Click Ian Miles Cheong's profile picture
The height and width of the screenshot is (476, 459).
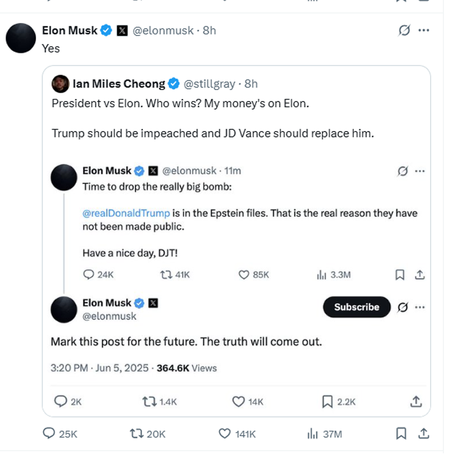coord(60,84)
